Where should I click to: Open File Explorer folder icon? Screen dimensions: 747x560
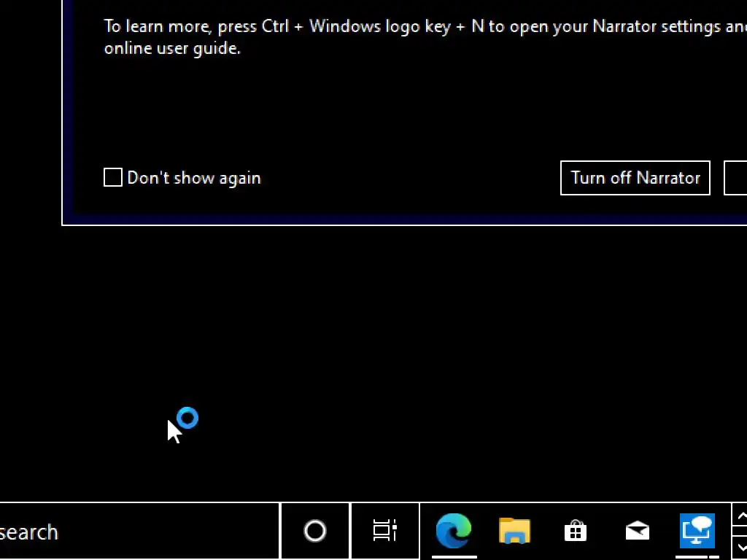514,531
